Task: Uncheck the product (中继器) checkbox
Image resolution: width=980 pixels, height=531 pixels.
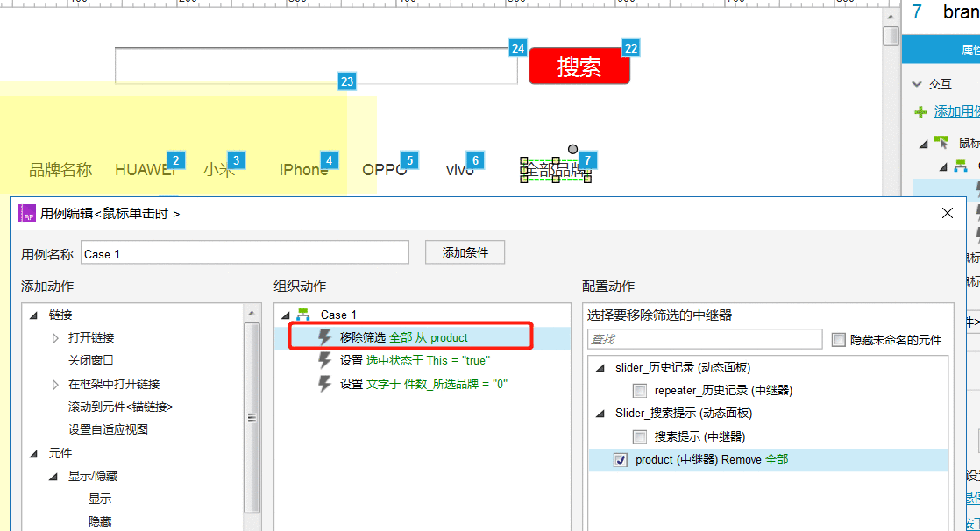Action: [620, 460]
